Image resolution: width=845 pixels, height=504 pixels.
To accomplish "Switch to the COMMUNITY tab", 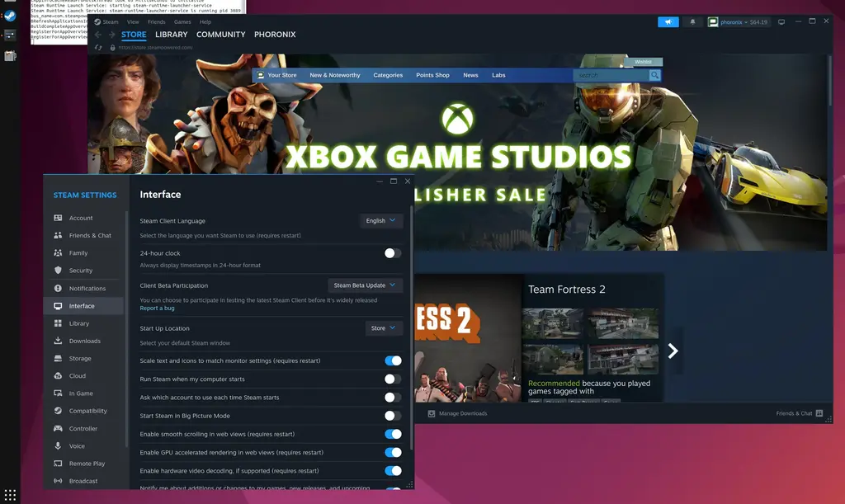I will (221, 35).
